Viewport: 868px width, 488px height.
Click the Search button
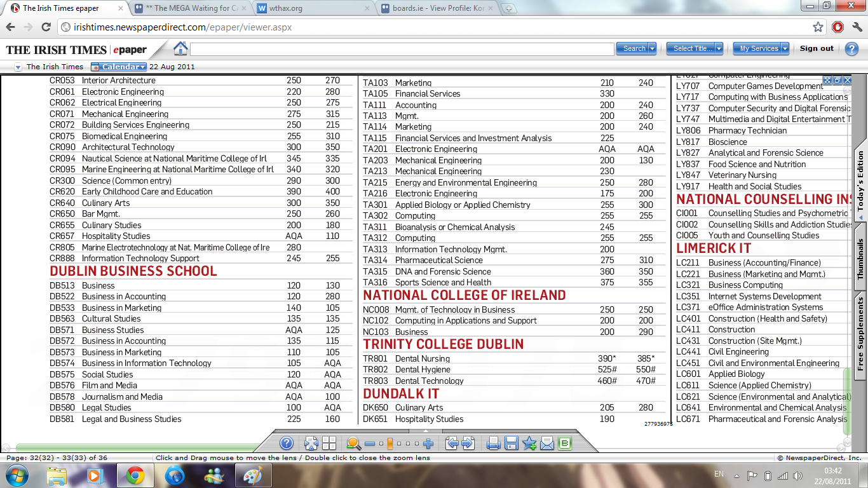[633, 48]
